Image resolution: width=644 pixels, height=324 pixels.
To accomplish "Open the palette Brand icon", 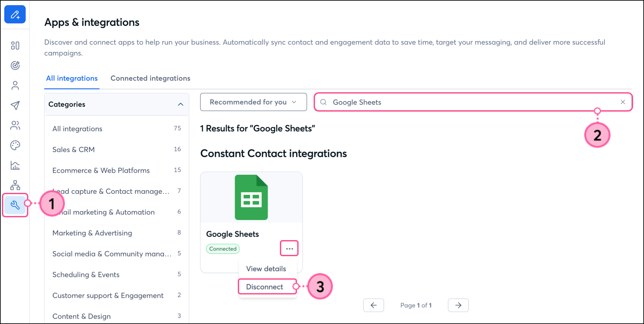I will pos(15,145).
